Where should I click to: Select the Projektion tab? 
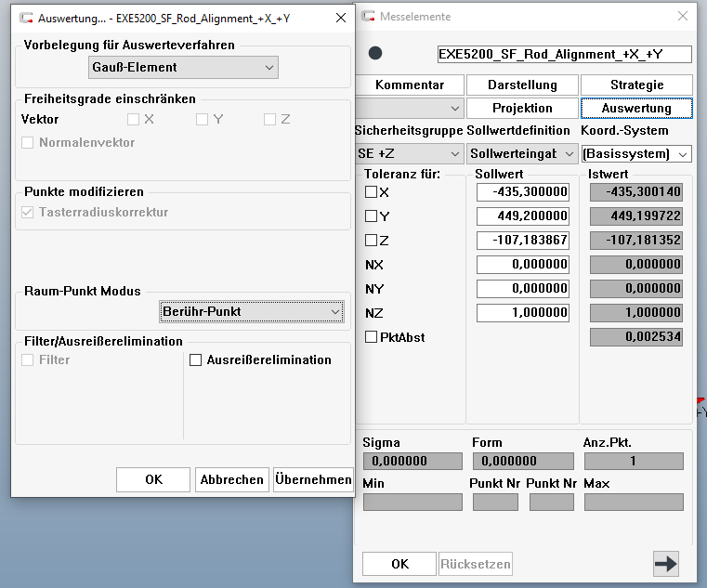click(522, 109)
